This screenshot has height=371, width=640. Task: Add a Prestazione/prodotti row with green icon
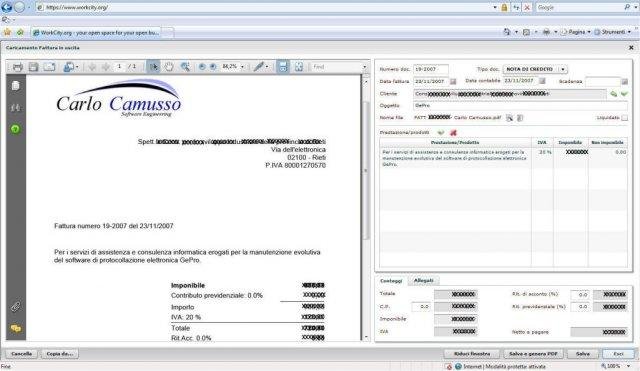[441, 133]
